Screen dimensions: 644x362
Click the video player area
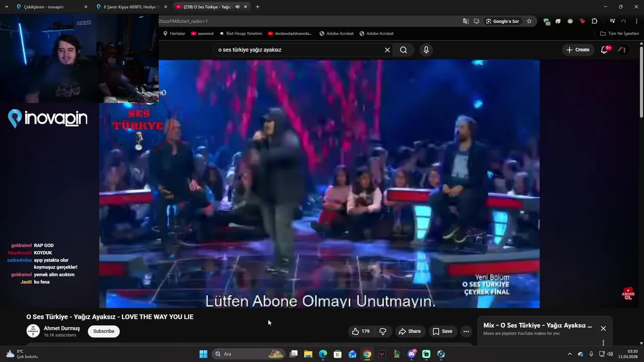(319, 184)
